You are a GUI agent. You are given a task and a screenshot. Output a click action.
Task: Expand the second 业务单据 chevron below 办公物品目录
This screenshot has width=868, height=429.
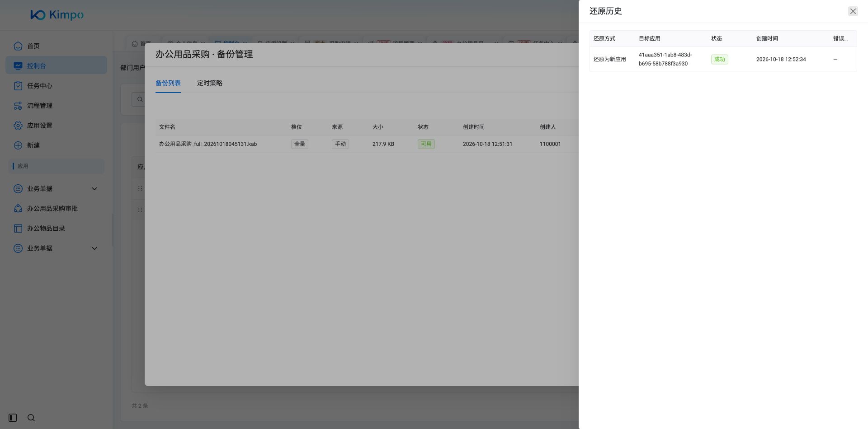94,248
